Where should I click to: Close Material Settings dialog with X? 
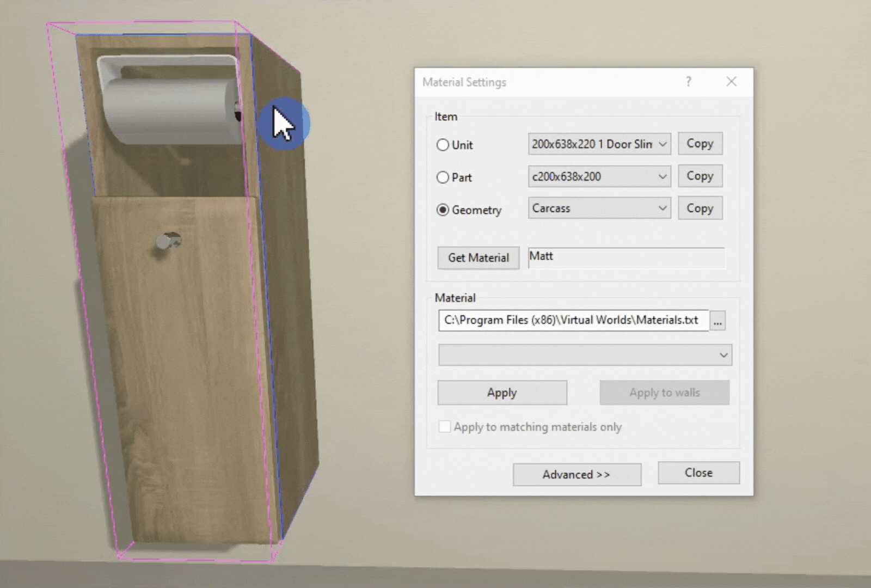click(732, 82)
